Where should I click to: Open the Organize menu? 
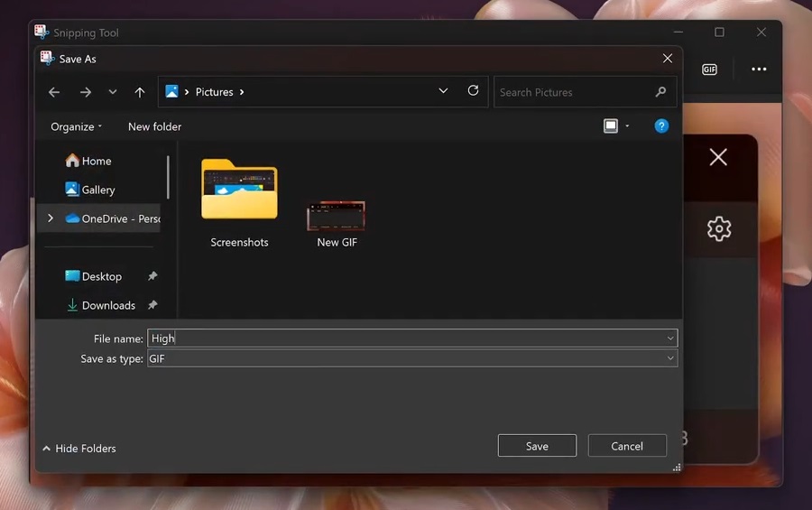tap(76, 126)
